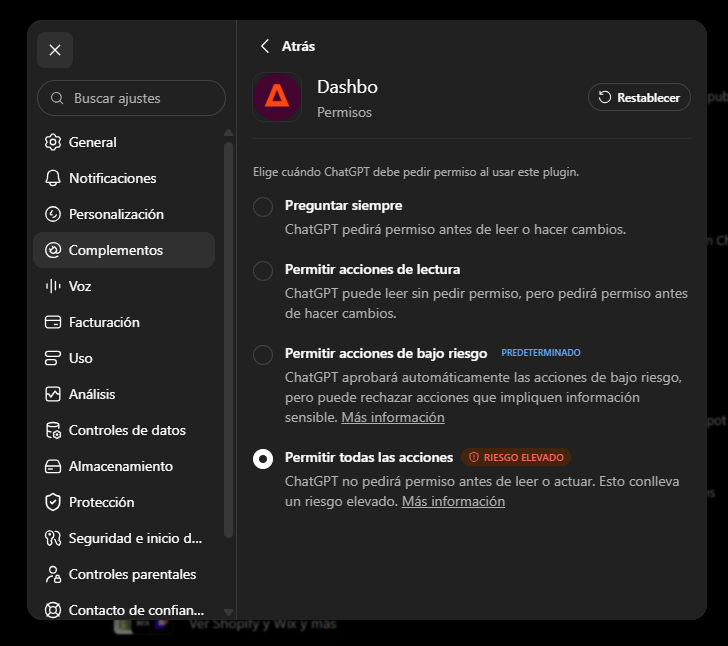Click the back chevron arrow
This screenshot has height=646, width=728.
(265, 46)
